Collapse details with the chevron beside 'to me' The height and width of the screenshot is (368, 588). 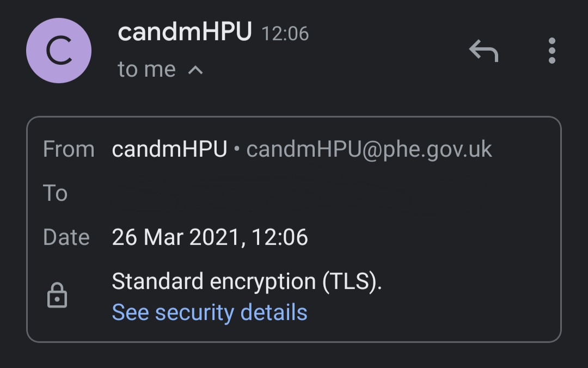tap(195, 70)
